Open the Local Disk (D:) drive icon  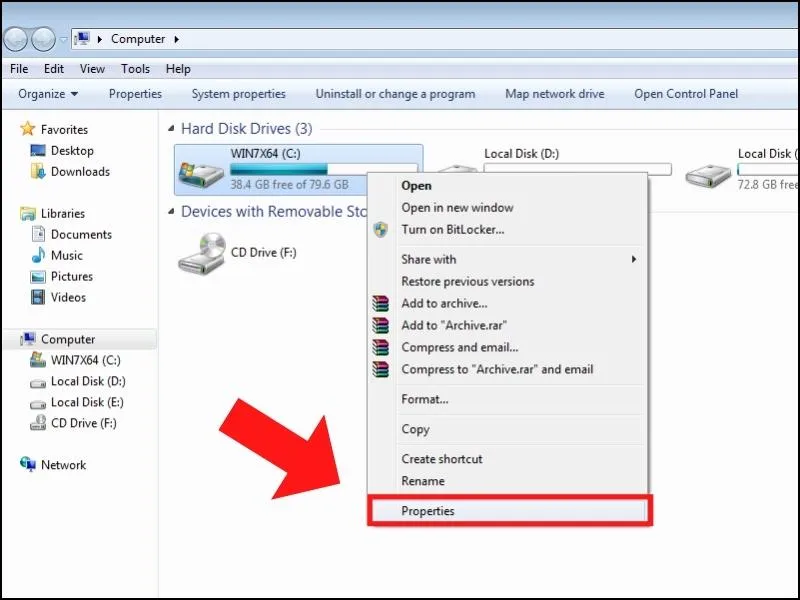[456, 171]
